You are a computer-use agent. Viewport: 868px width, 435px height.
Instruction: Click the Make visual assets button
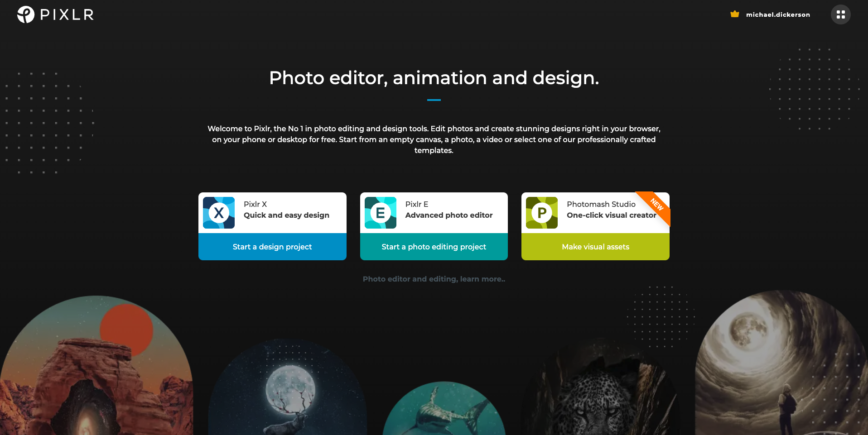[x=595, y=247]
